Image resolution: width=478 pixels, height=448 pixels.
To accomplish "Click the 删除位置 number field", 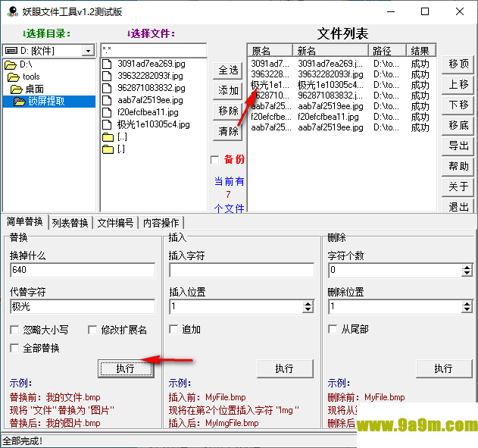I will coord(395,306).
